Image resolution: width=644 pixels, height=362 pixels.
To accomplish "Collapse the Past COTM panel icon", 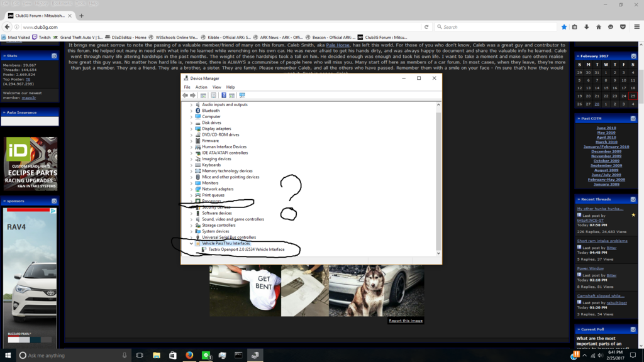I will click(x=633, y=119).
